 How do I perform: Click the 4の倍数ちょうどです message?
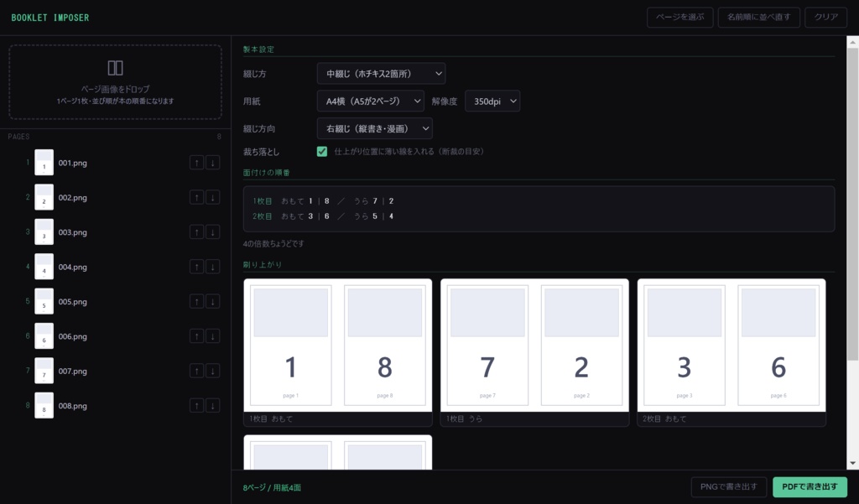click(273, 244)
